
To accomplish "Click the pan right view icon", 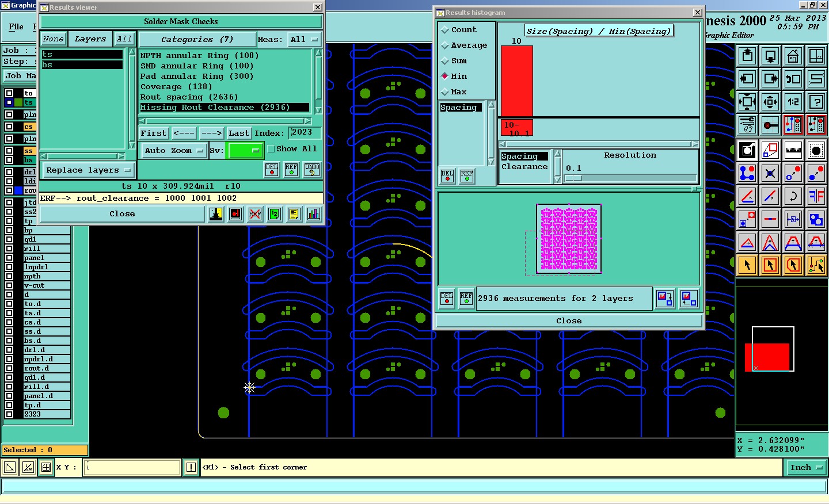I will (770, 79).
